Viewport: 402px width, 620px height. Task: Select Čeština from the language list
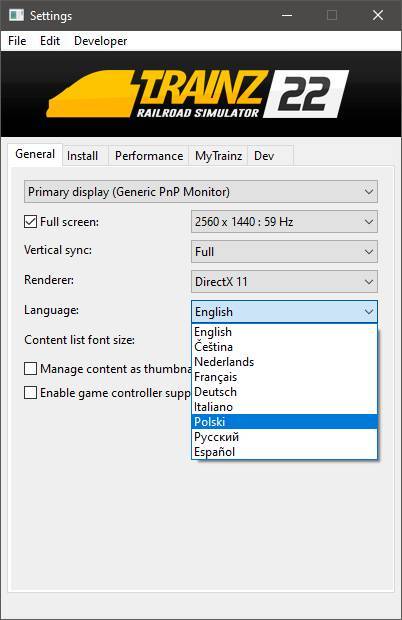(x=284, y=347)
